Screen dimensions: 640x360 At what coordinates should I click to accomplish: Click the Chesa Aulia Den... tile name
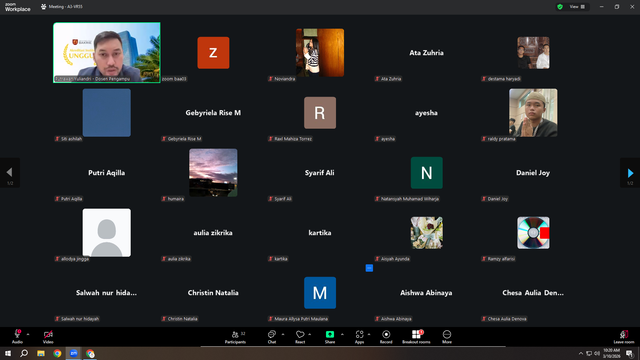pos(533,293)
